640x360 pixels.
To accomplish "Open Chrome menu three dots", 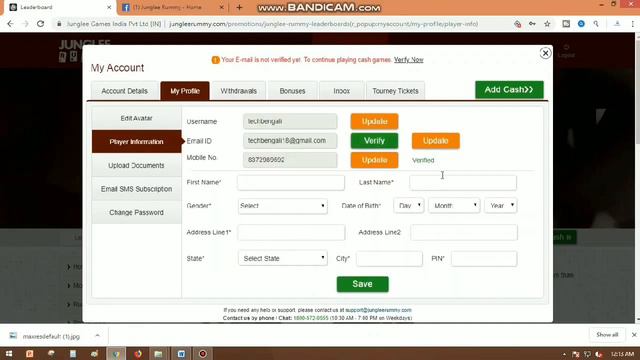I will [x=633, y=24].
